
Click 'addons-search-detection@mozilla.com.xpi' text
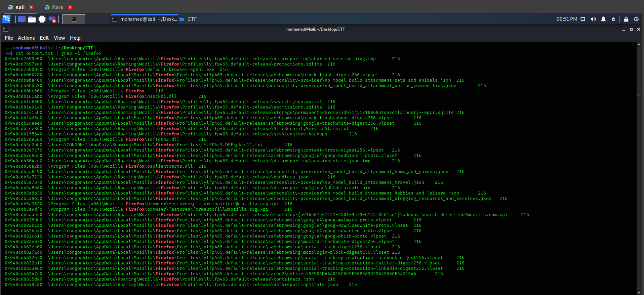455,215
